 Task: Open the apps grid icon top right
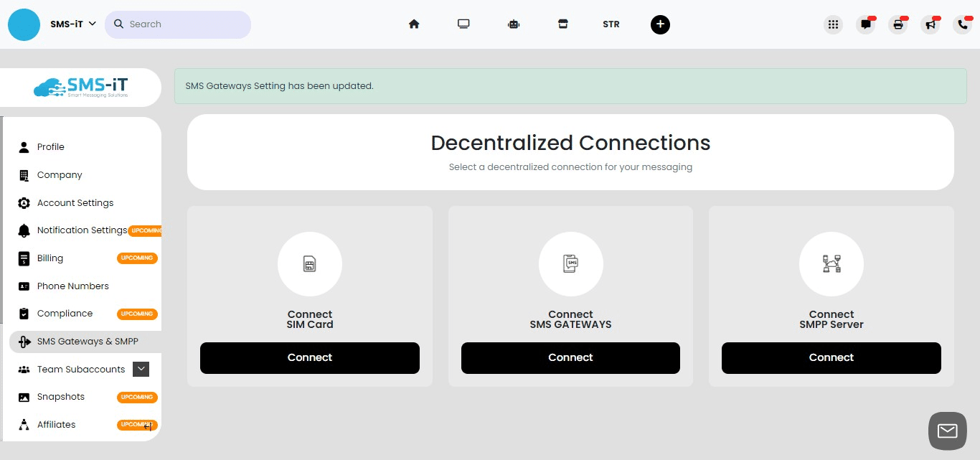833,24
